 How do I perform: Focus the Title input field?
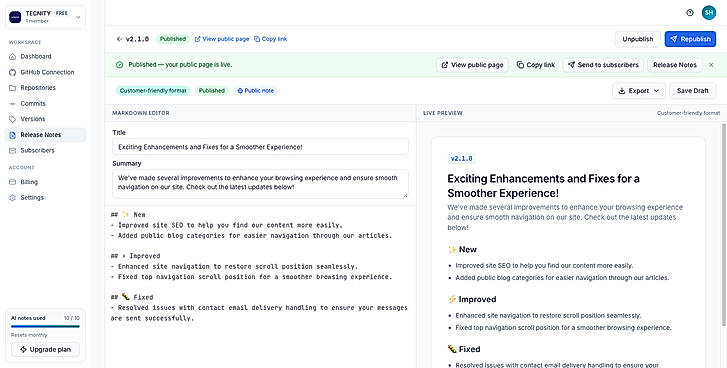260,147
